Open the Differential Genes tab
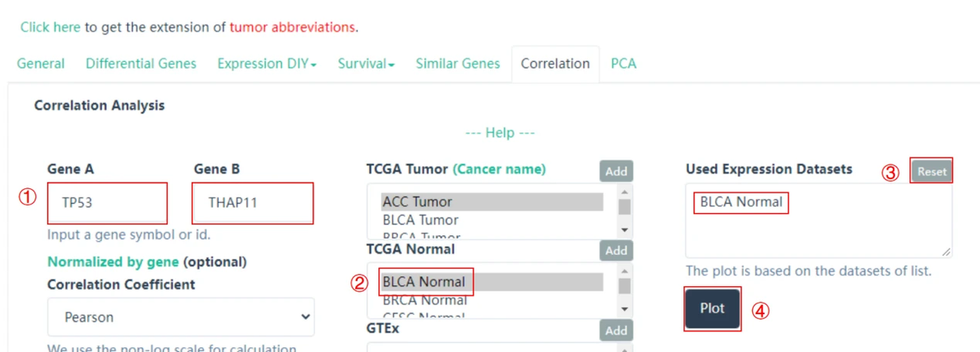The image size is (980, 352). coord(141,63)
